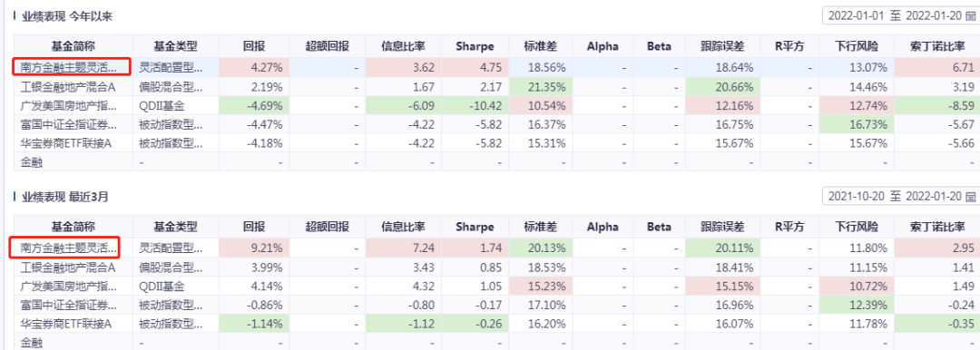Sort bottom table by 信息比率 header
The width and height of the screenshot is (980, 350).
pyautogui.click(x=404, y=227)
